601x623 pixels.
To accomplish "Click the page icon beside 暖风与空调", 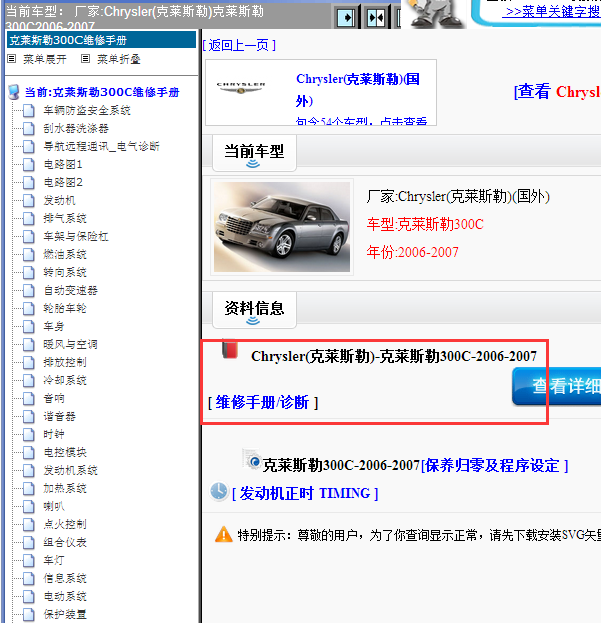I will point(29,344).
